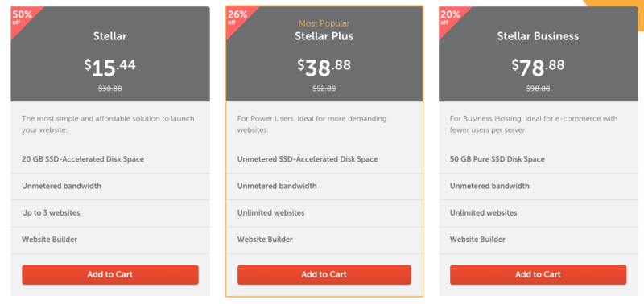
Task: Select the Stellar Plus plan title
Action: coord(324,36)
